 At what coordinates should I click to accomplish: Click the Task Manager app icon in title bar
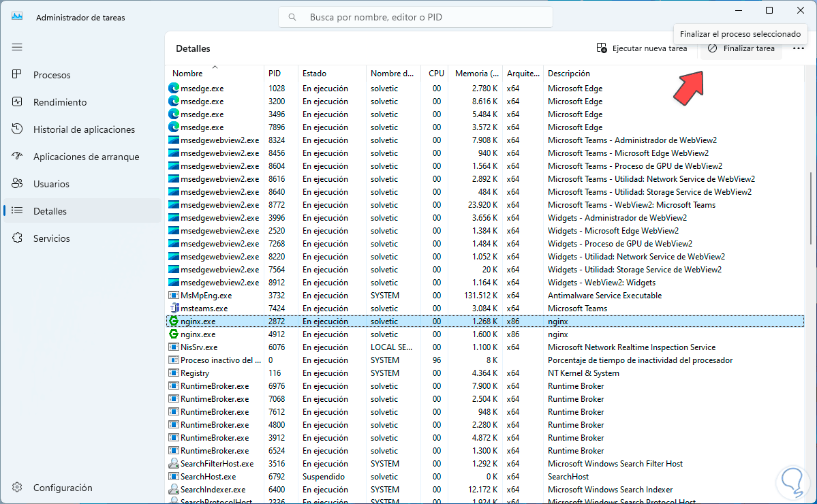(x=17, y=16)
